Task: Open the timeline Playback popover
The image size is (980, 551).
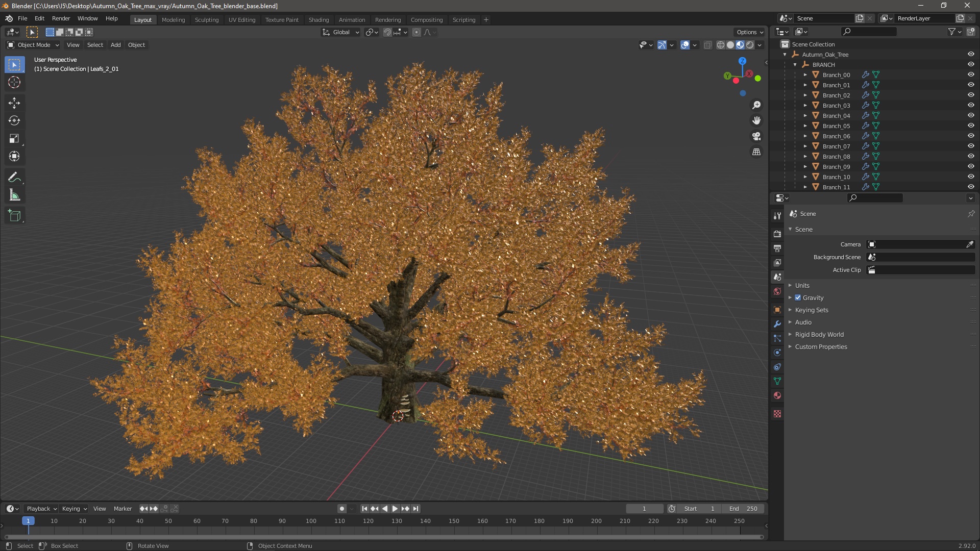Action: tap(41, 509)
